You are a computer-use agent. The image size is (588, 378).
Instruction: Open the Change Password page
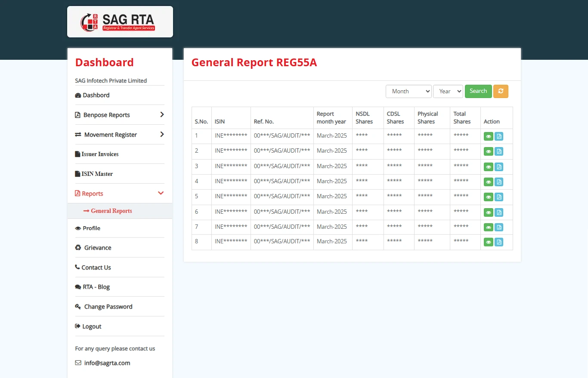pyautogui.click(x=108, y=307)
